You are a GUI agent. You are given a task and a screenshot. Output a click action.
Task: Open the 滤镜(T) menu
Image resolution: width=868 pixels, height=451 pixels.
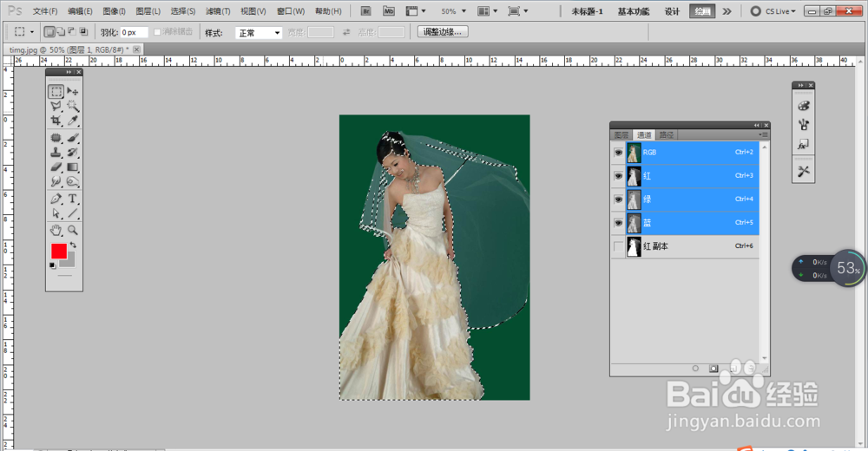(218, 11)
